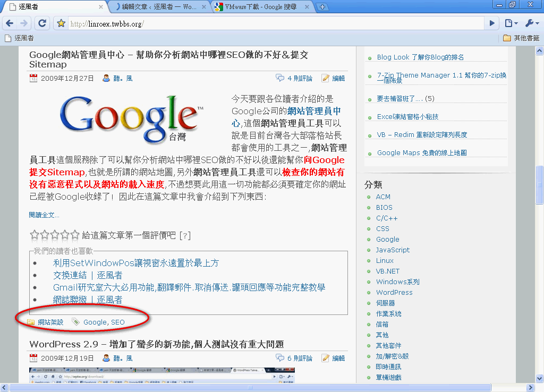Open the 7-zip Theme Manager 1.1 sidebar link
Viewport: 544px width, 392px height.
coord(441,78)
